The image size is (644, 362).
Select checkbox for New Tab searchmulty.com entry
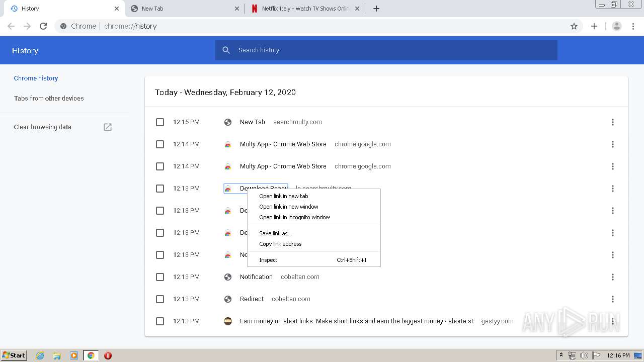coord(160,122)
